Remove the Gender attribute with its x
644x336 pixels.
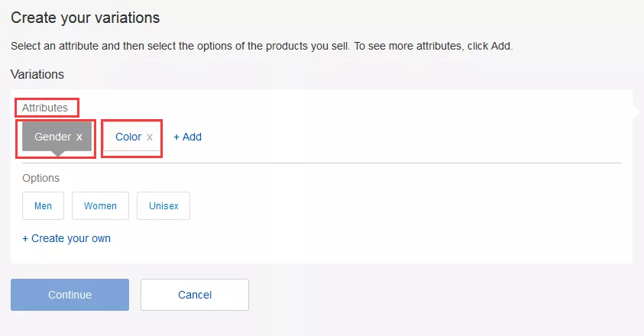(79, 137)
